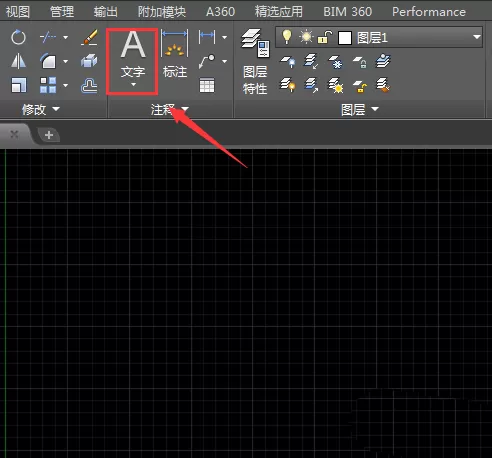Click the Unisolate layer icon
Screen dimensions: 492x458
pos(311,85)
